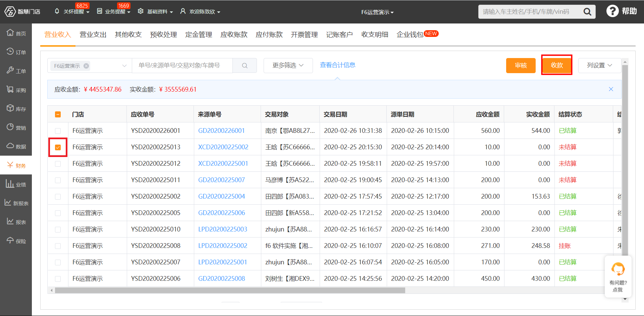644x316 pixels.
Task: Open 保险 in the sidebar
Action: click(16, 241)
